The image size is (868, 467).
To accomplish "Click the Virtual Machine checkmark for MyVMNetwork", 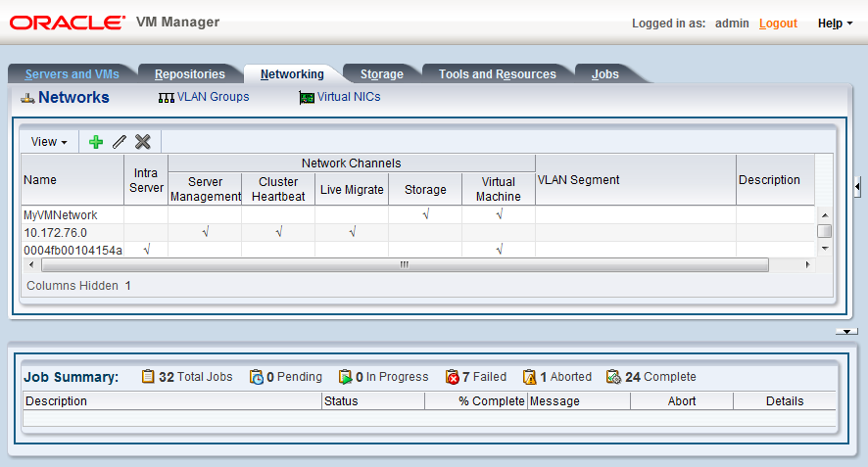I will tap(500, 214).
